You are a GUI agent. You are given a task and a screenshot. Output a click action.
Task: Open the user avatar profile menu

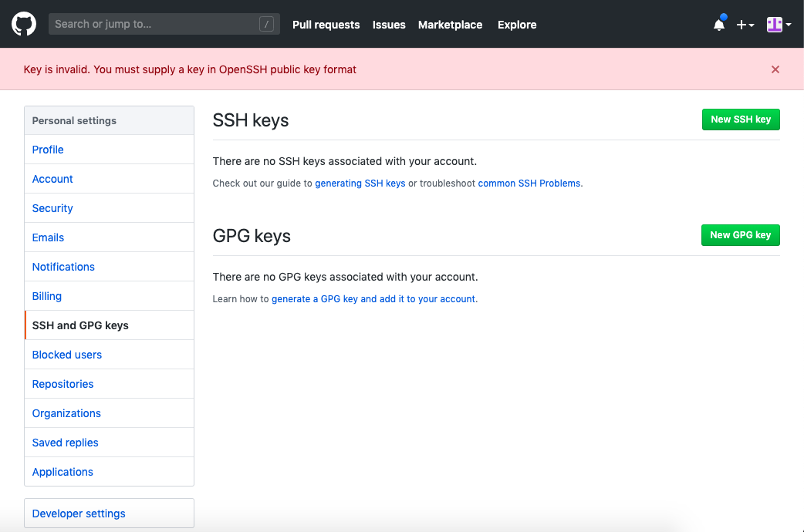pos(779,24)
